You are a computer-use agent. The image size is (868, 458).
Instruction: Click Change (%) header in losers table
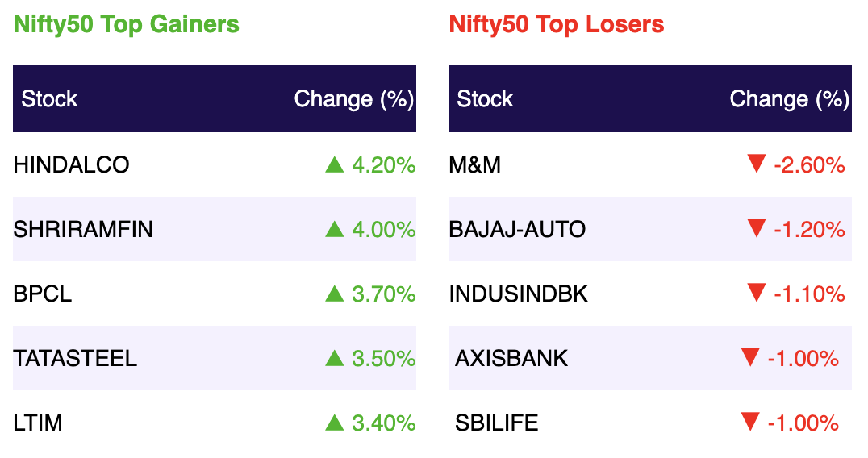point(790,99)
